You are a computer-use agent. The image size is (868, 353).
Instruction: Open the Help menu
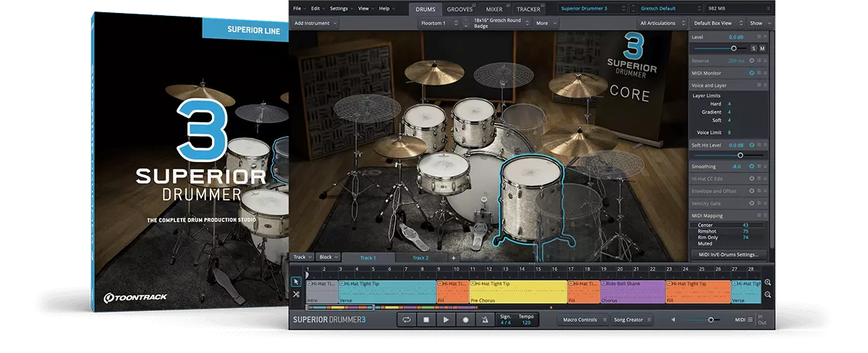[x=386, y=8]
